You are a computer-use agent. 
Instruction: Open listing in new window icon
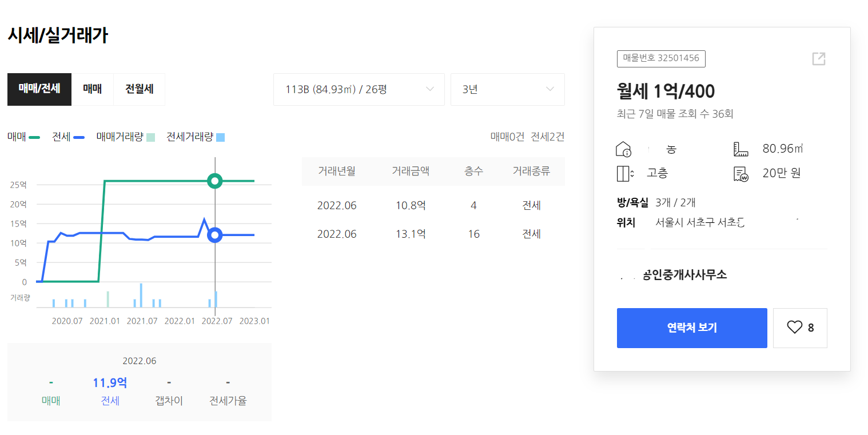coord(819,59)
